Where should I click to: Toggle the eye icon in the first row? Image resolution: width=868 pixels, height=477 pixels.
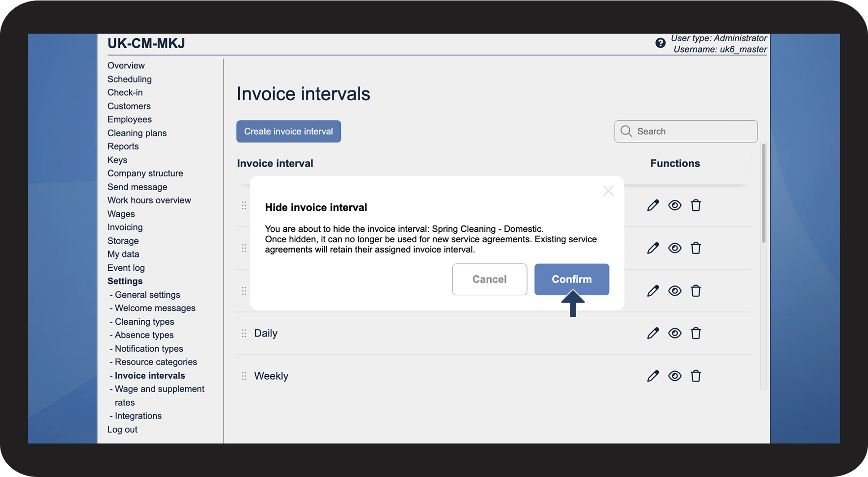(674, 205)
